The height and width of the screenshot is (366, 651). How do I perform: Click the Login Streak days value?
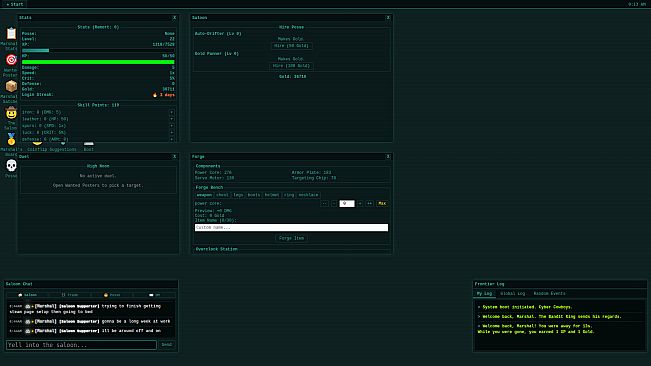tap(164, 95)
